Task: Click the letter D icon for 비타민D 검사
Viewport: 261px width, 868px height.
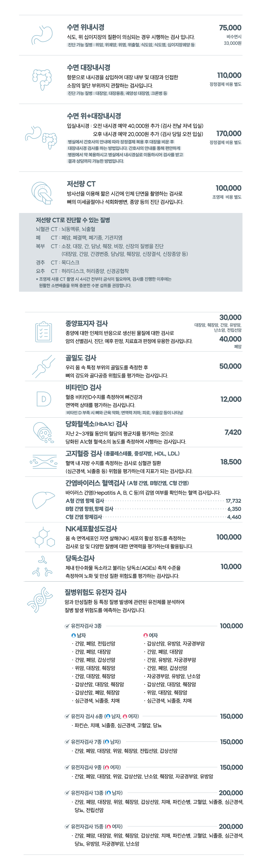Action: tap(44, 399)
